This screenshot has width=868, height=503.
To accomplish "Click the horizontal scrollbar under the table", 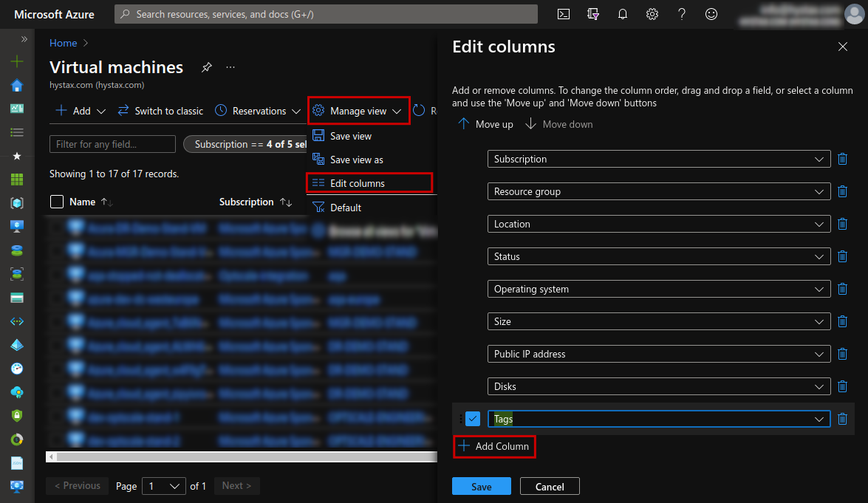I will (x=242, y=457).
